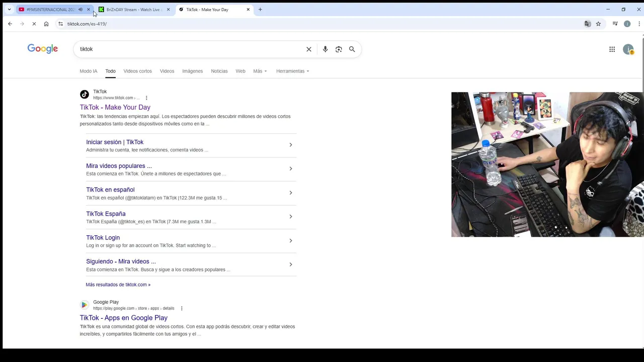
Task: Open the browser home page
Action: click(x=46, y=24)
